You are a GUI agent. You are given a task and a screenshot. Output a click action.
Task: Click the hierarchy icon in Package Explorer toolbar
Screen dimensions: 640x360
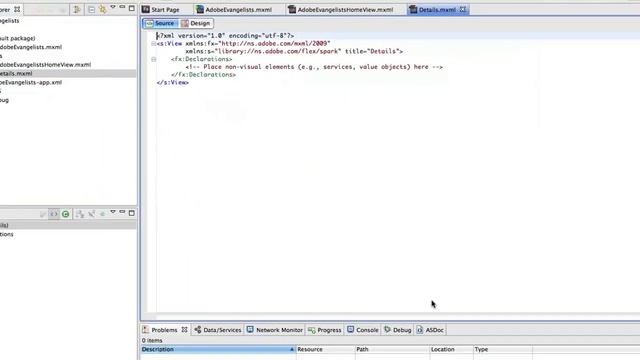pos(77,9)
